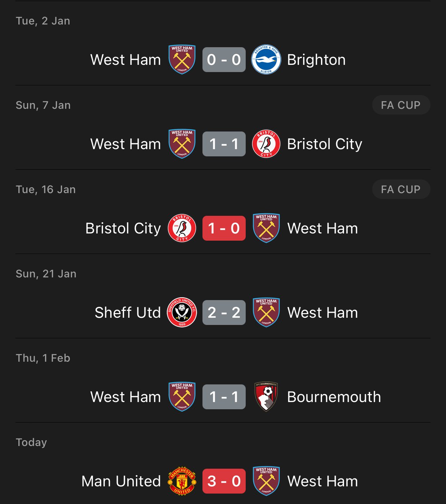Click the Sheff Utd team name
Screen dimensions: 446x504
point(128,312)
